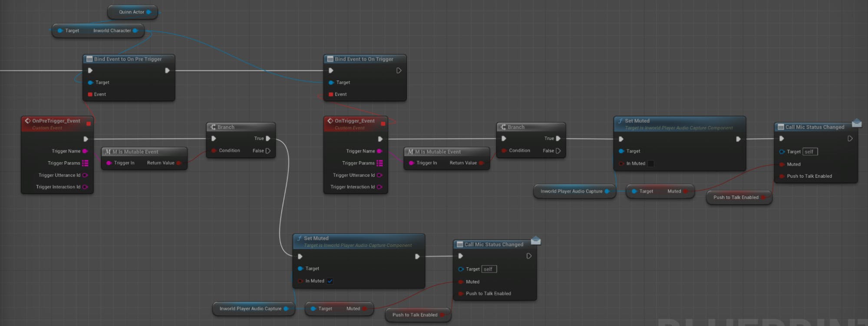Click the Quinn Actor output pin
The height and width of the screenshot is (326, 868).
click(x=149, y=12)
